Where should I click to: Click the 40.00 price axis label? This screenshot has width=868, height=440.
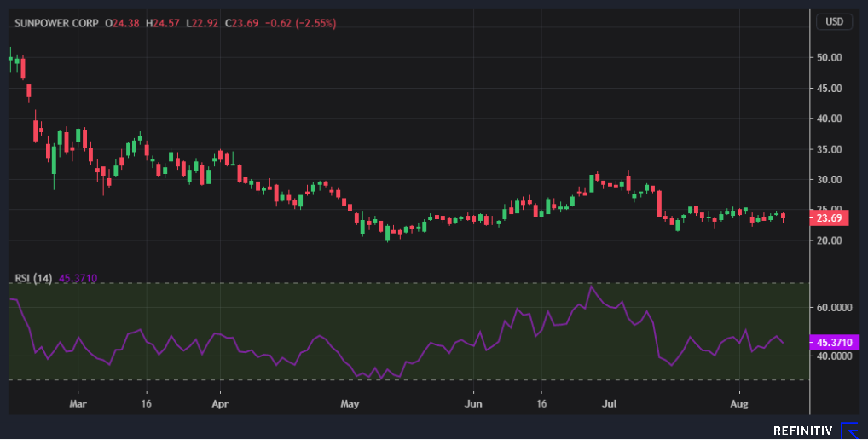coord(830,119)
